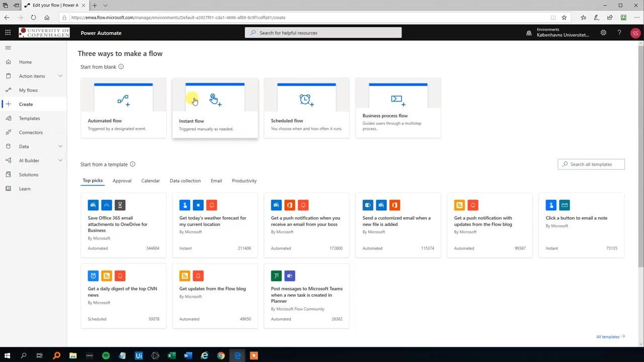This screenshot has height=362, width=644.
Task: Click the Search for helpful resources box
Action: click(x=323, y=33)
